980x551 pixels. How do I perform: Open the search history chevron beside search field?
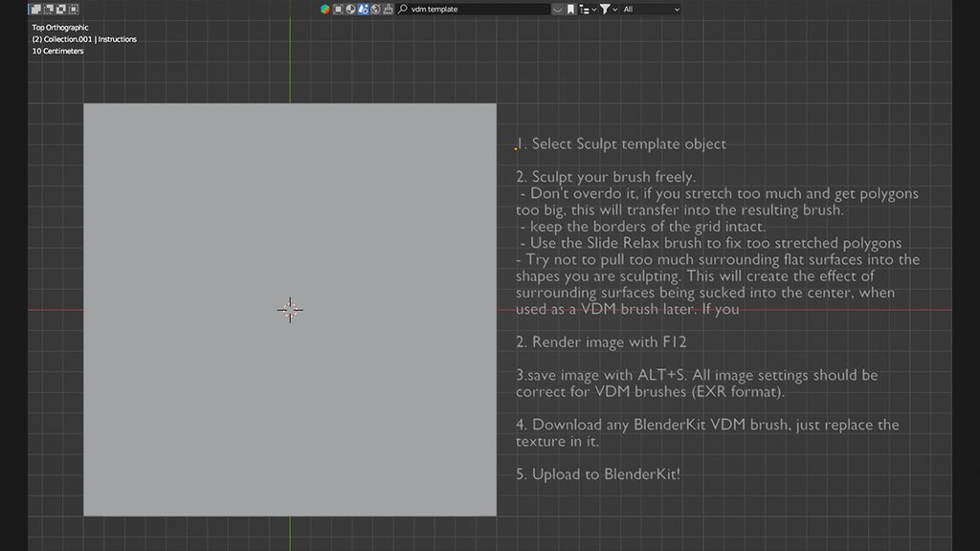pyautogui.click(x=556, y=9)
